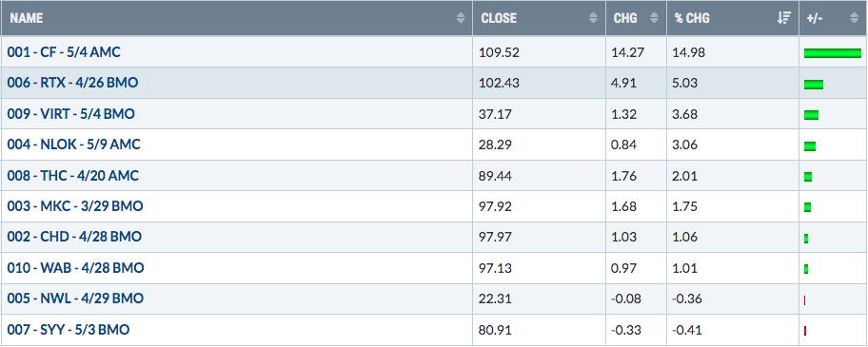Open the 009 - VIRT - 5/4 BMO link

coord(70,114)
